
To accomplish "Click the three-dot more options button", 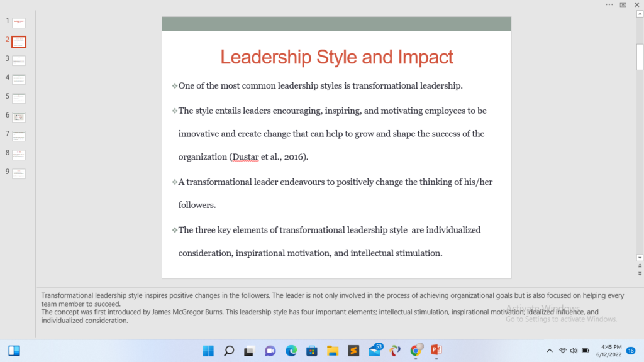I will tap(609, 4).
